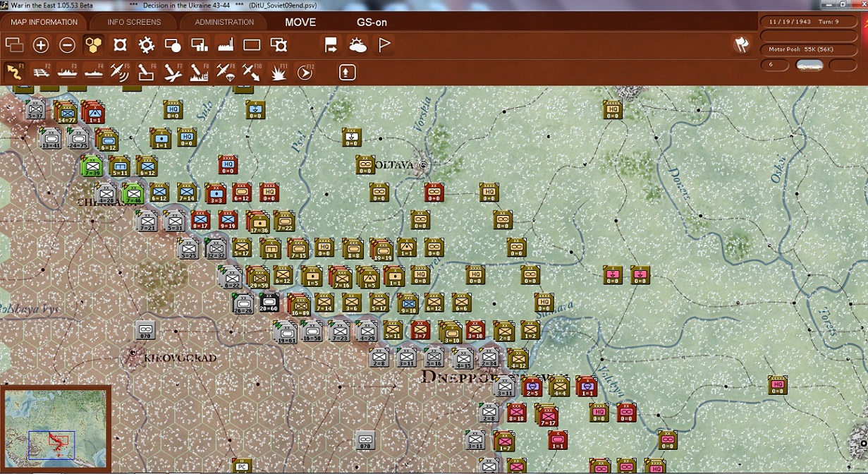
Task: Click the minimap in bottom-left corner
Action: (x=55, y=429)
